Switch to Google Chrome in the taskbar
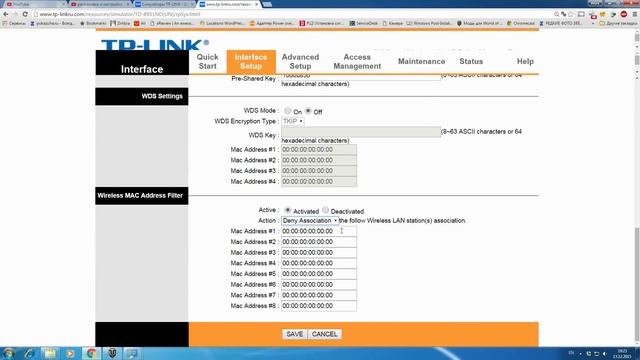The image size is (640, 360). [x=91, y=353]
